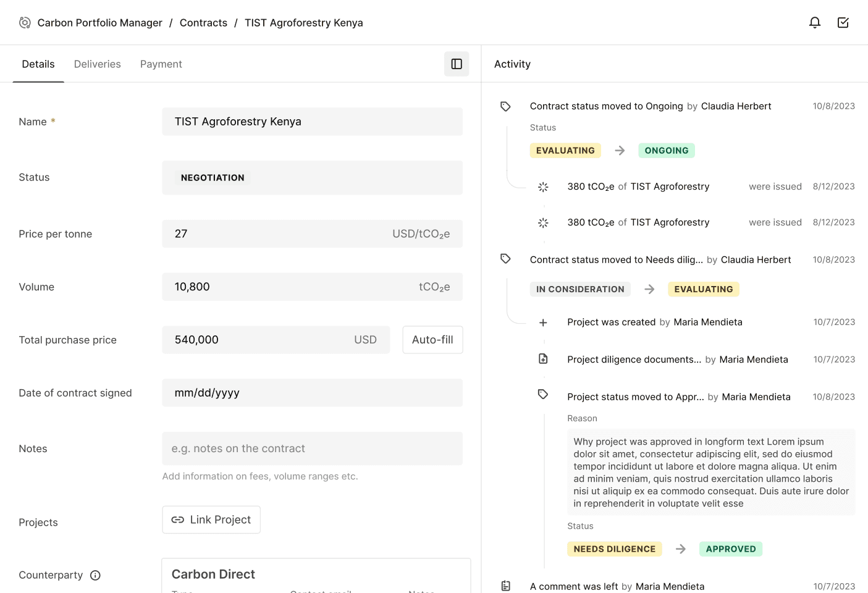Click the Link Project button
This screenshot has height=593, width=868.
point(211,519)
